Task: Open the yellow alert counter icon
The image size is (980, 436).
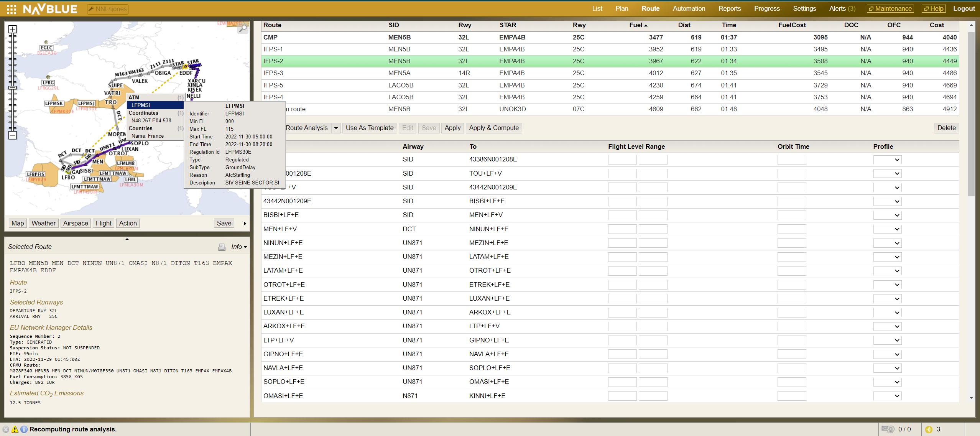Action: coord(928,429)
